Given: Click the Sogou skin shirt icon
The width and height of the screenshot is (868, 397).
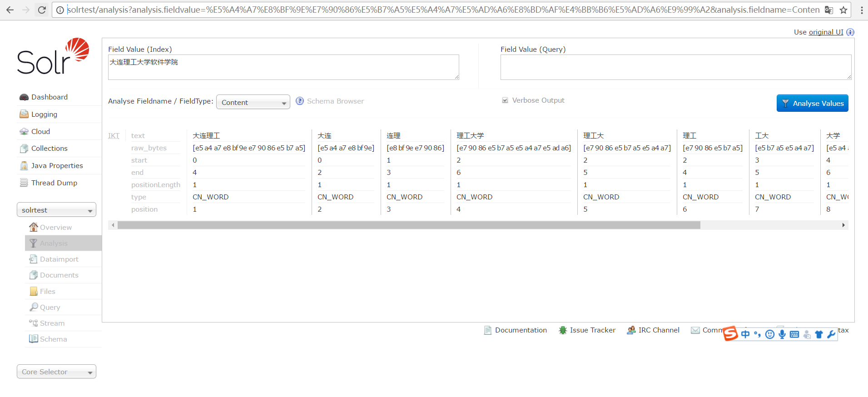Looking at the screenshot, I should click(819, 334).
